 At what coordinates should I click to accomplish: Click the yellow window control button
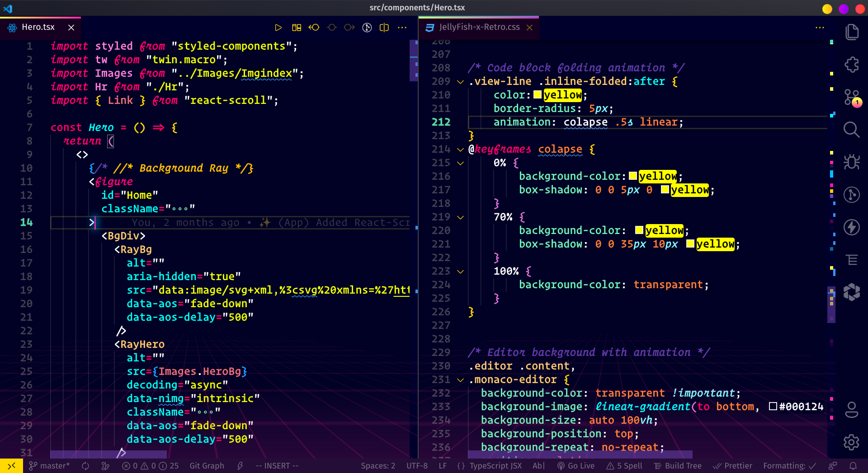tap(827, 9)
